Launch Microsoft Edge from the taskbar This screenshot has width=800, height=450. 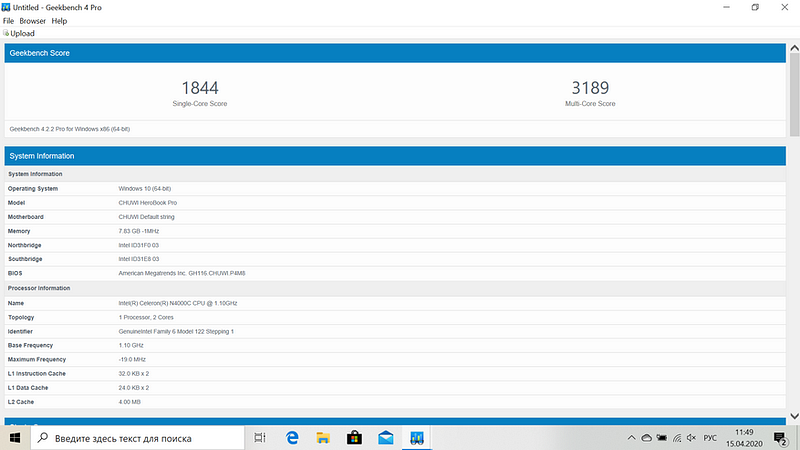292,438
